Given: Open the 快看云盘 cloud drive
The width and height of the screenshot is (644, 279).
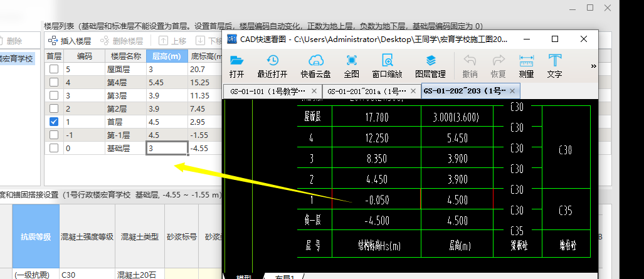Looking at the screenshot, I should click(x=316, y=66).
